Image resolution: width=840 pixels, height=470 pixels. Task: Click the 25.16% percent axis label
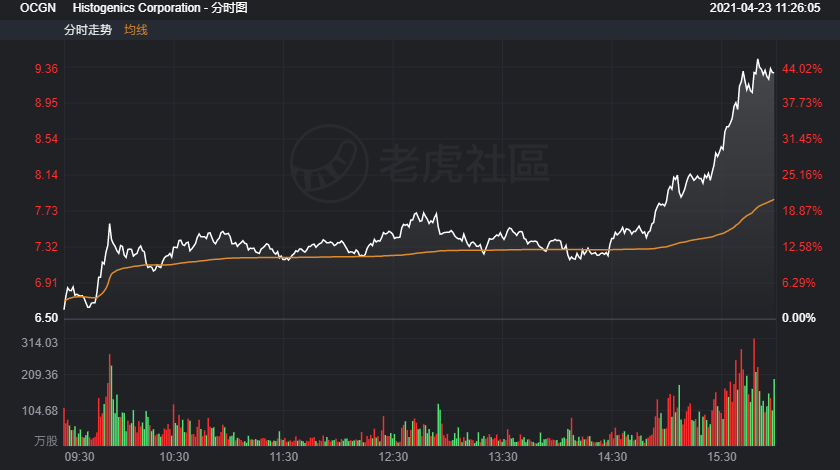point(802,175)
